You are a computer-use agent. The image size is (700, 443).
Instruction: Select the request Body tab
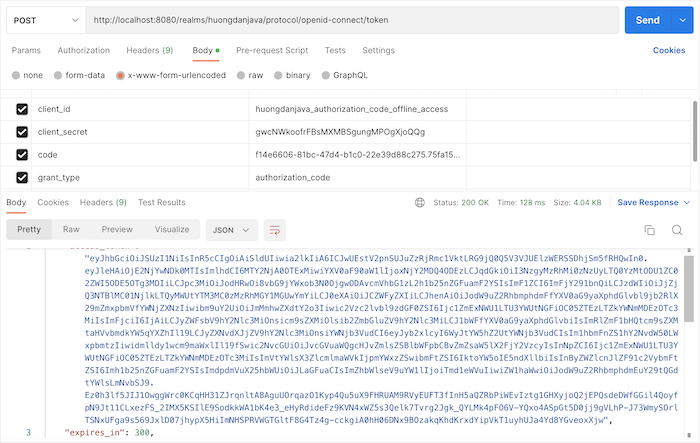205,50
